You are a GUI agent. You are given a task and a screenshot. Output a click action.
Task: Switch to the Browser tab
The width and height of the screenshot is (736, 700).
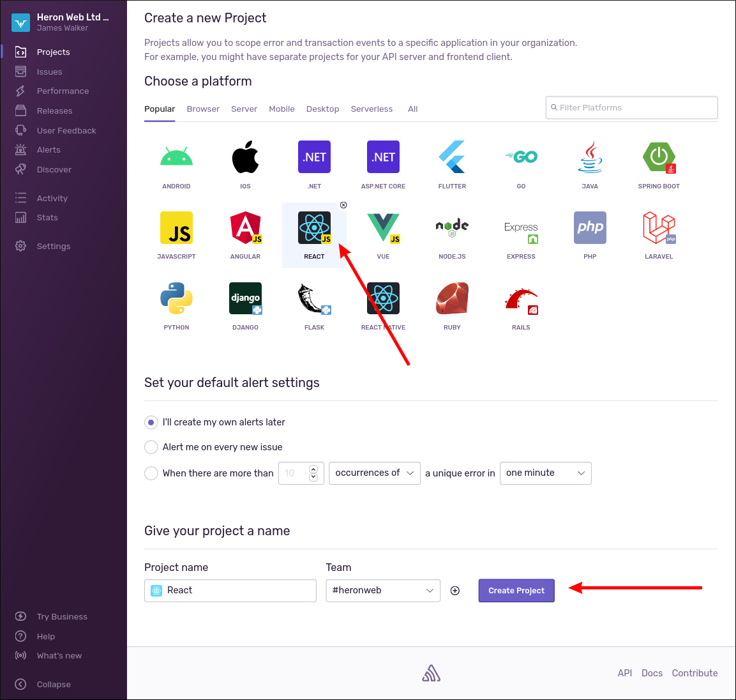[x=203, y=109]
